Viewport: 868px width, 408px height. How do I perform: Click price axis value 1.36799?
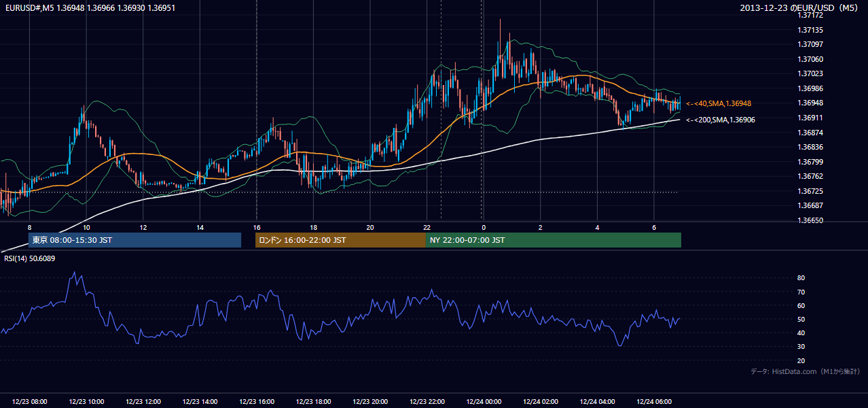click(810, 162)
